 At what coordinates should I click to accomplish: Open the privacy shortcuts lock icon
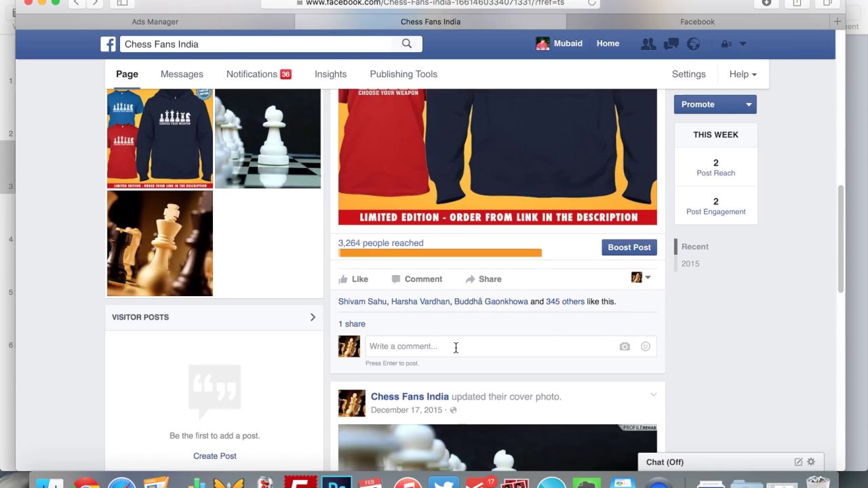[x=726, y=44]
